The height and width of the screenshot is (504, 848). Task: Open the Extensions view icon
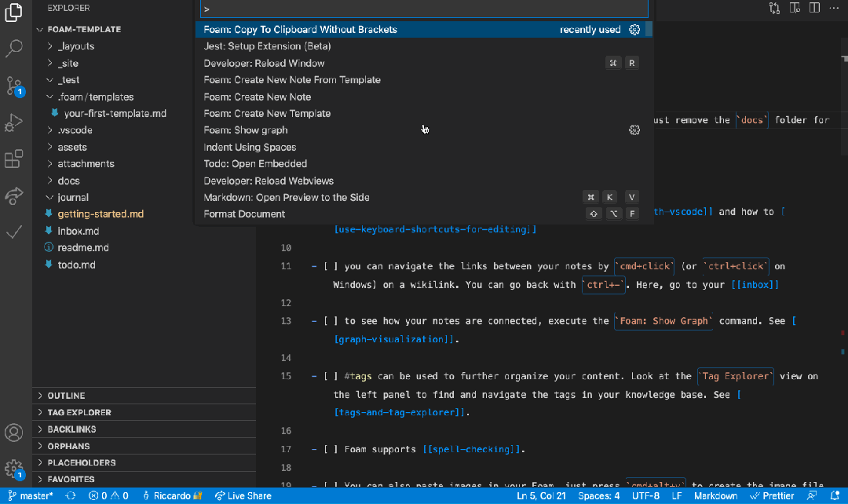coord(14,159)
